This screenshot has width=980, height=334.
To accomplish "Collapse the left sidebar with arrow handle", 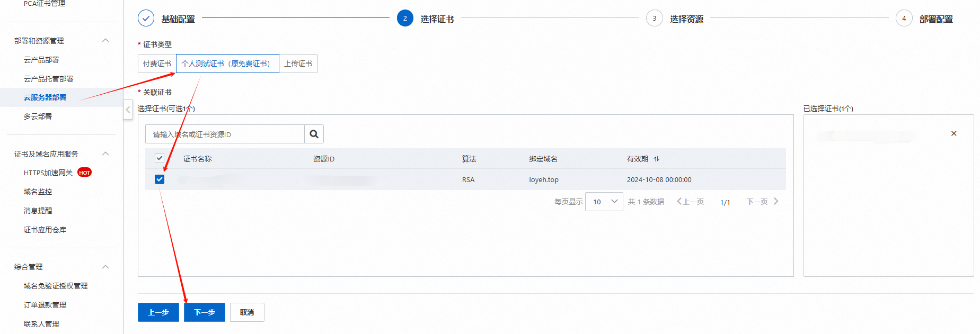I will click(x=128, y=110).
